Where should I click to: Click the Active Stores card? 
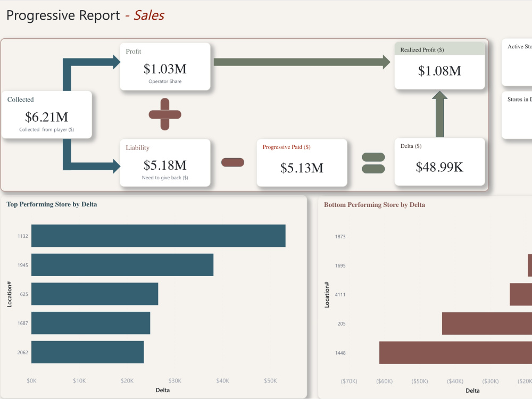[517, 62]
